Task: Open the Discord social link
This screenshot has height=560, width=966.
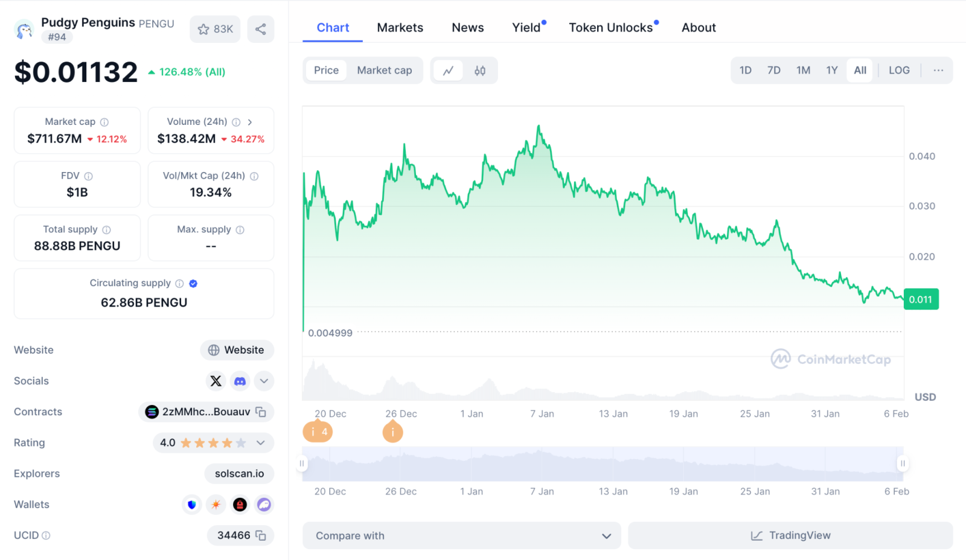Action: pyautogui.click(x=240, y=381)
